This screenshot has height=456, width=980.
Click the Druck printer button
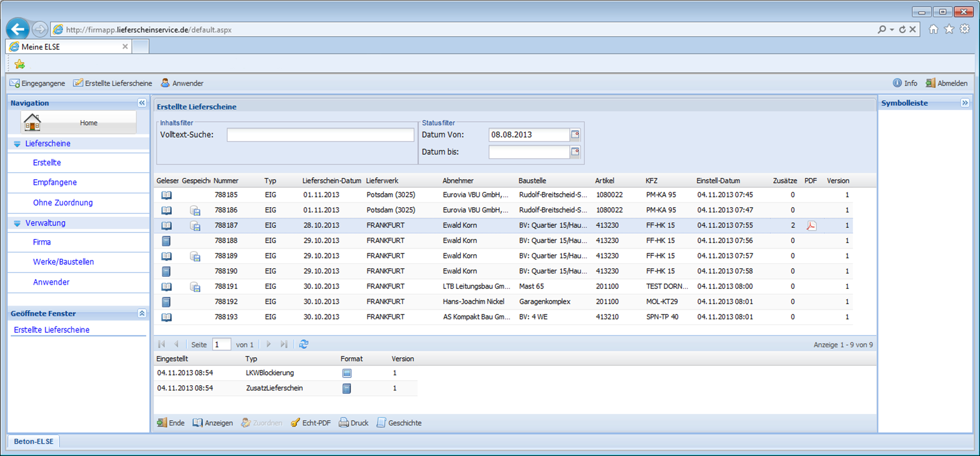pos(353,423)
